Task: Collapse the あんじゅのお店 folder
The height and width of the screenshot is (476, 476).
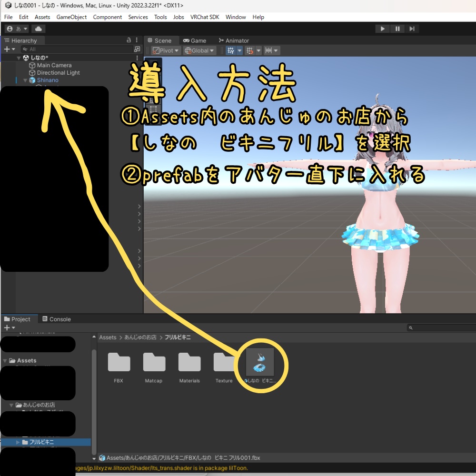Action: [11, 405]
